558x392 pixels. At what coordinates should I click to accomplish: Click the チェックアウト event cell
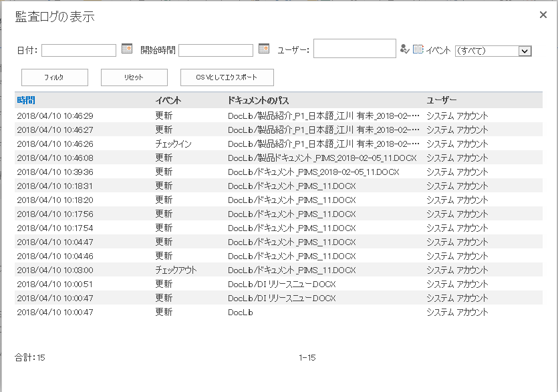(176, 270)
